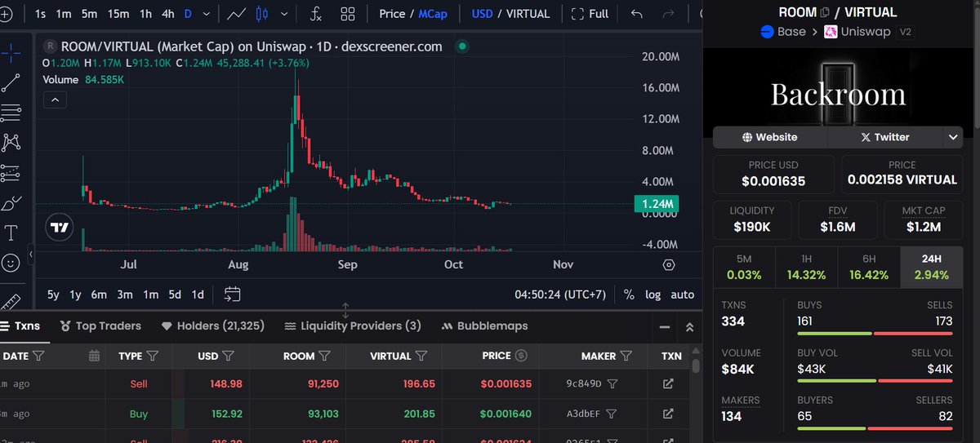Copy the ROOM token address

tap(825, 12)
